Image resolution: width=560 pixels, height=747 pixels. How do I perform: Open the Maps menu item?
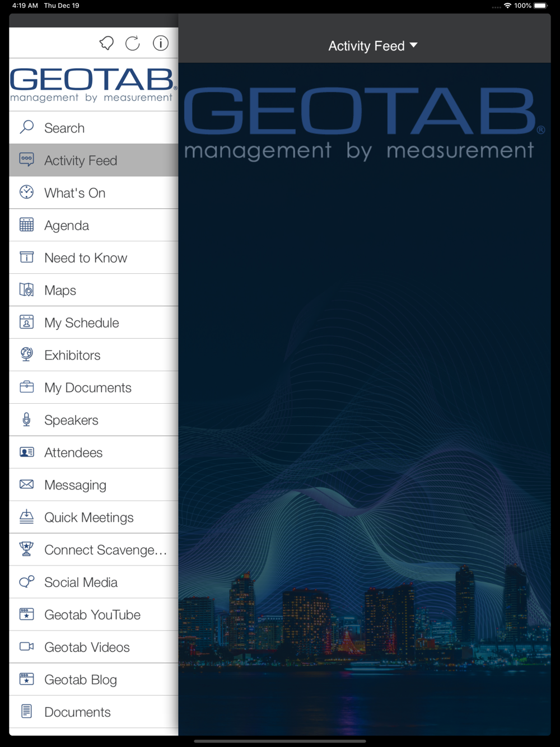point(94,290)
